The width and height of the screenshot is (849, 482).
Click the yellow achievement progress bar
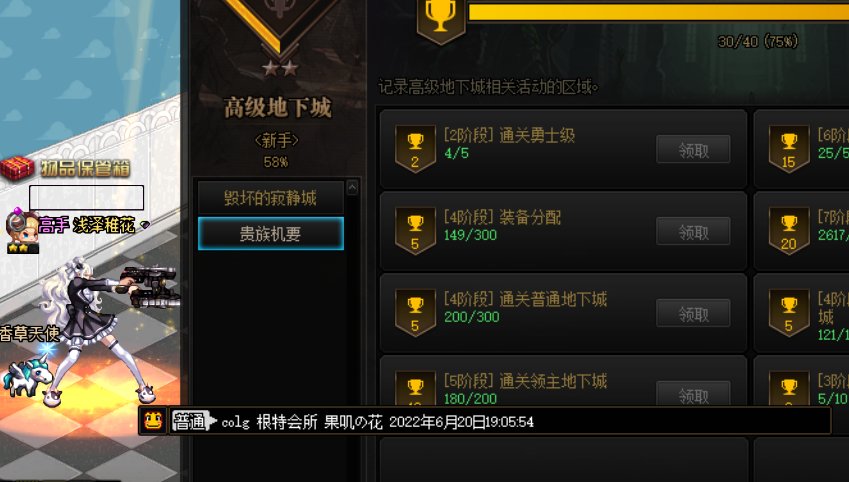click(658, 12)
